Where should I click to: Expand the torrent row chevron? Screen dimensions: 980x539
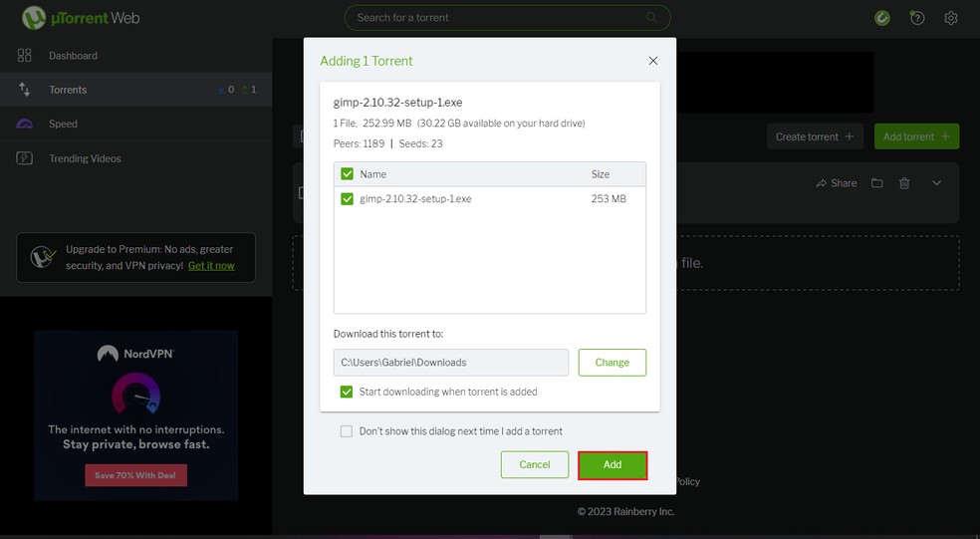click(936, 183)
